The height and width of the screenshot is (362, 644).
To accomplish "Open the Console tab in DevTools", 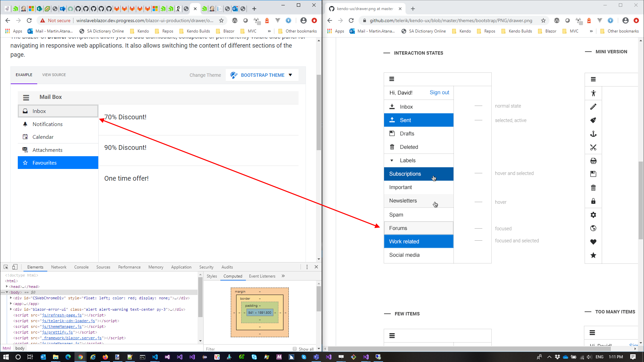I will point(81,267).
